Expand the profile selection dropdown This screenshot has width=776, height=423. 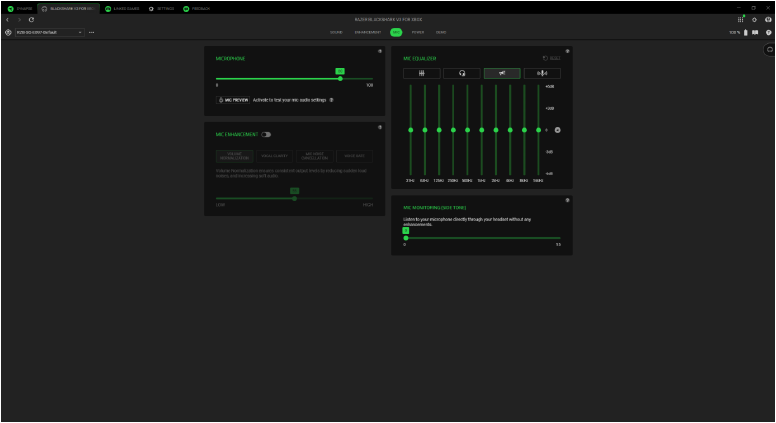click(49, 32)
